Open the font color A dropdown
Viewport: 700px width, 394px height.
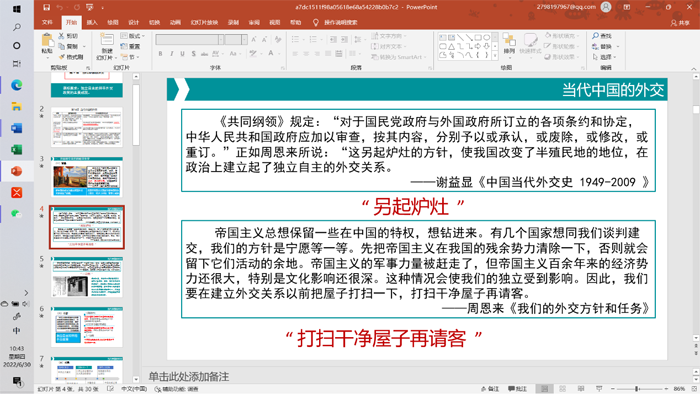(278, 54)
